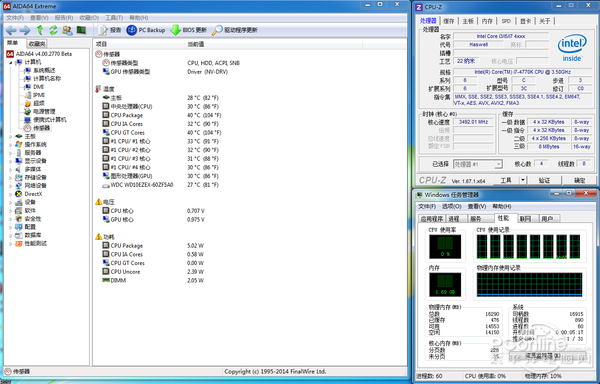Click the green up-level arrow in AIDA64 toolbar
The height and width of the screenshot is (384, 600).
(x=40, y=30)
